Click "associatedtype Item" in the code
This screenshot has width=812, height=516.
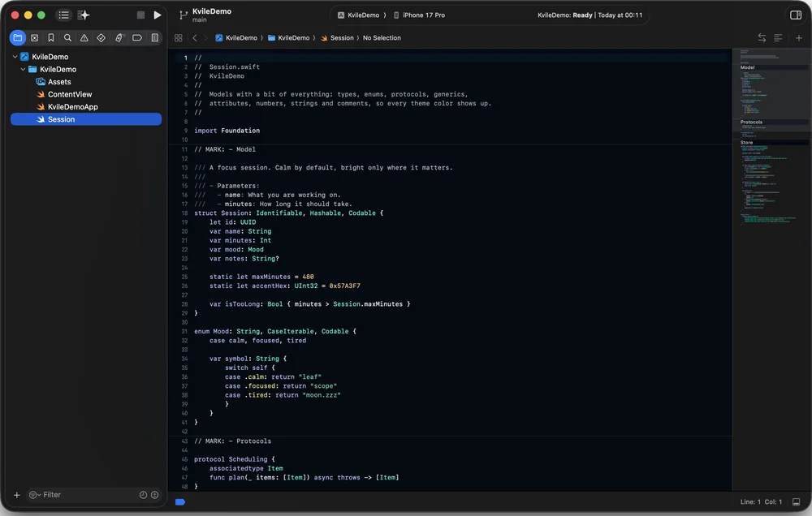coord(246,468)
